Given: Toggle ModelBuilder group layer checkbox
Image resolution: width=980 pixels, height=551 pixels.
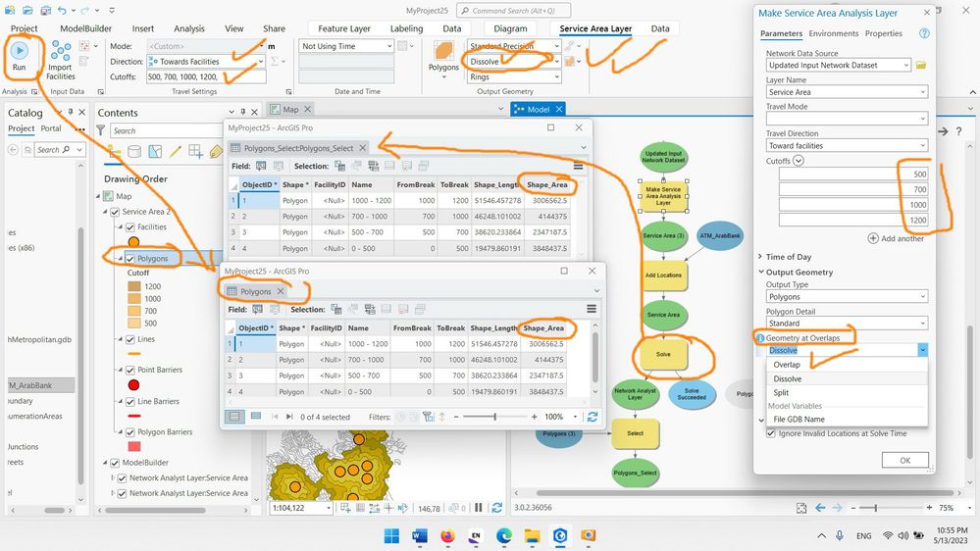Looking at the screenshot, I should point(115,463).
